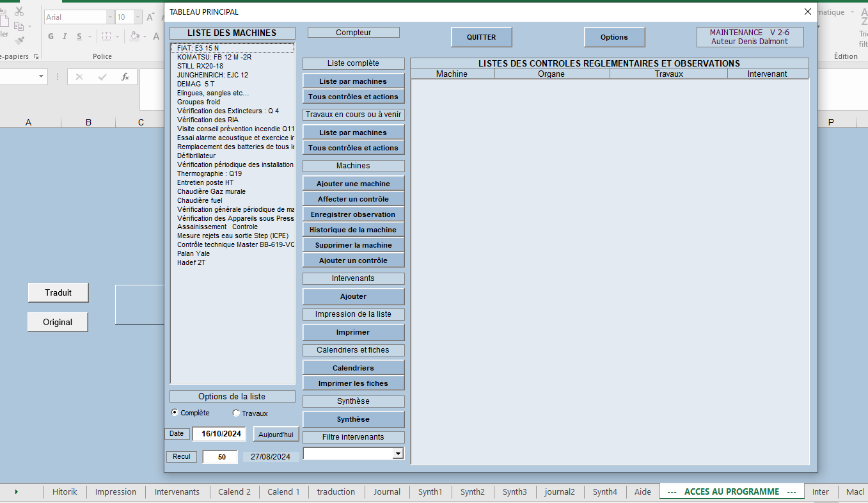Click the Recul value field showing 50
Viewport: 868px width, 503px height.
pos(220,457)
